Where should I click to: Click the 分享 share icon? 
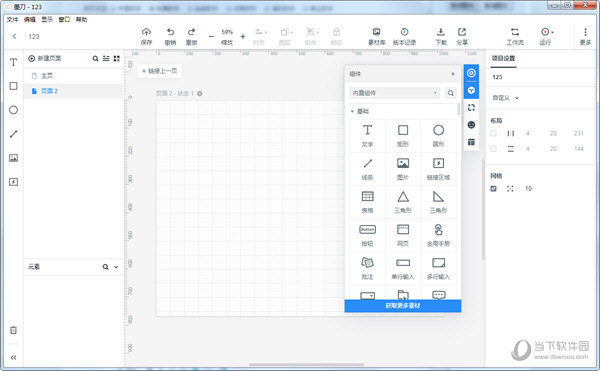[462, 32]
